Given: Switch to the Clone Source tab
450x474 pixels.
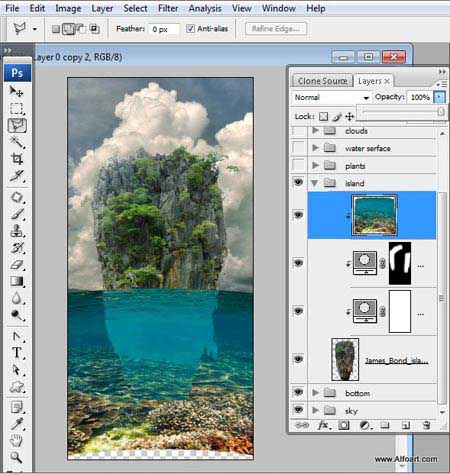Looking at the screenshot, I should [x=322, y=81].
